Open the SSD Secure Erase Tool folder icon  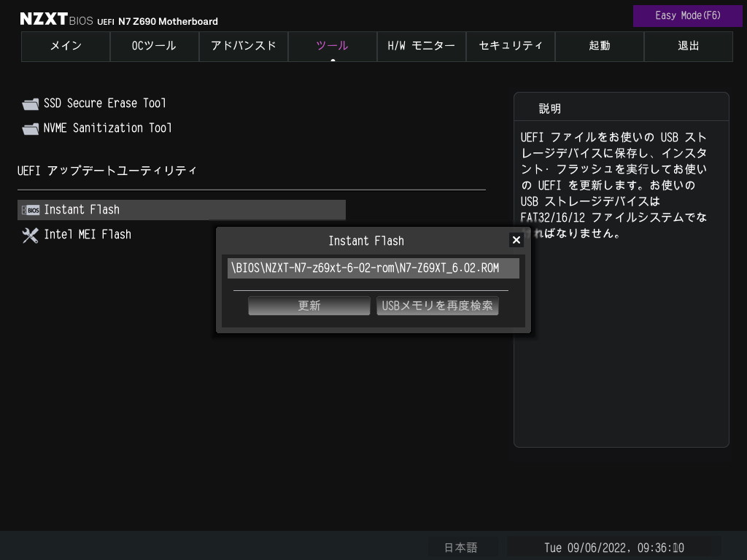click(31, 104)
